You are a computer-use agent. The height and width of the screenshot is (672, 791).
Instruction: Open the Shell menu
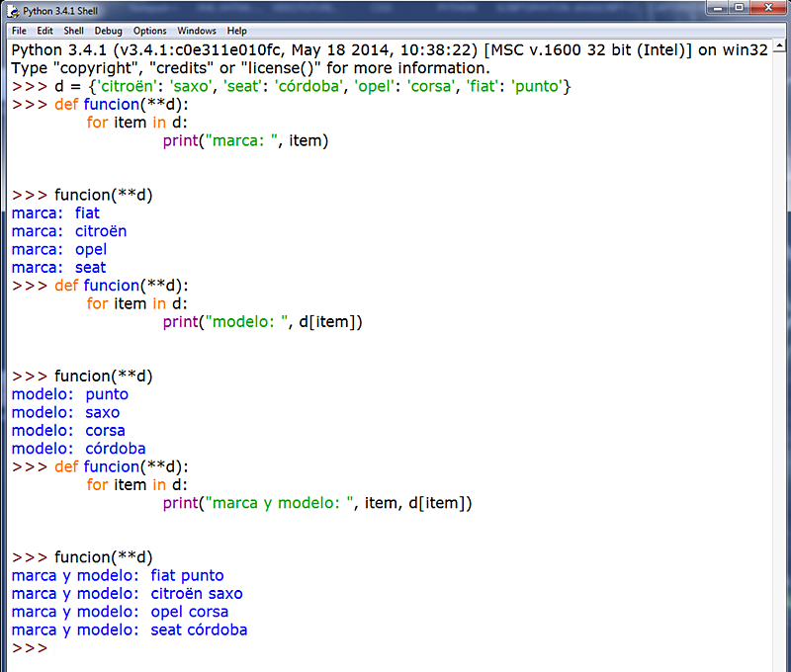click(x=73, y=31)
